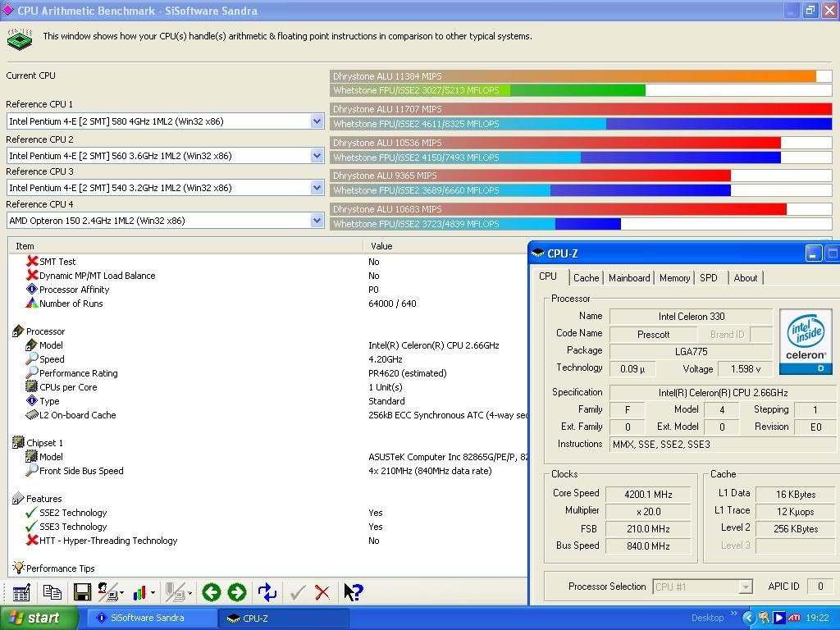Click the Copy icon in bottom toolbar
The width and height of the screenshot is (840, 630).
[52, 592]
